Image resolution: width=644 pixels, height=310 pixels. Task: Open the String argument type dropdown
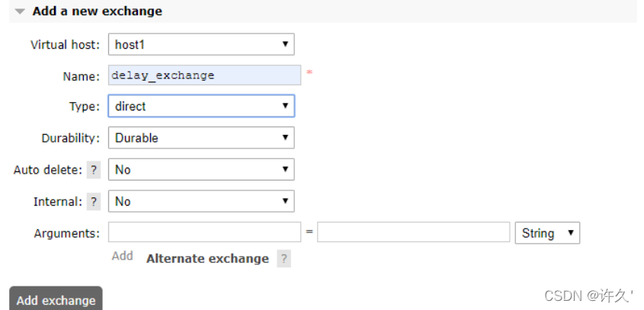click(547, 233)
